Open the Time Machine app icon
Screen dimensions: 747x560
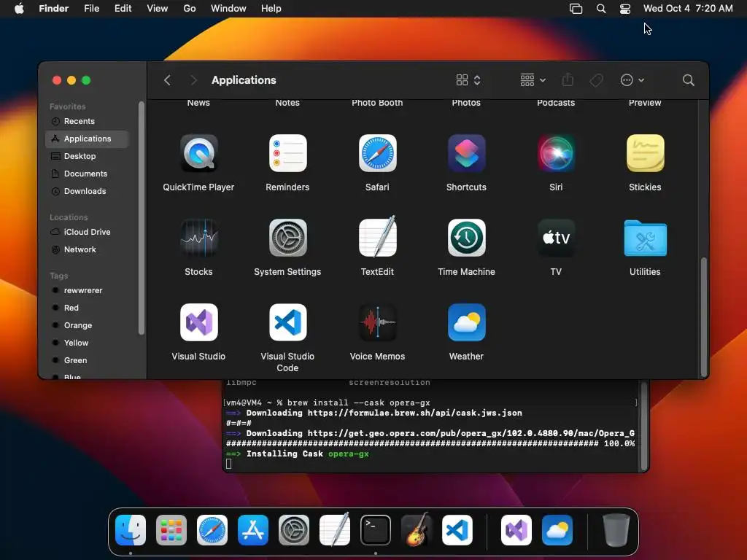(x=466, y=238)
